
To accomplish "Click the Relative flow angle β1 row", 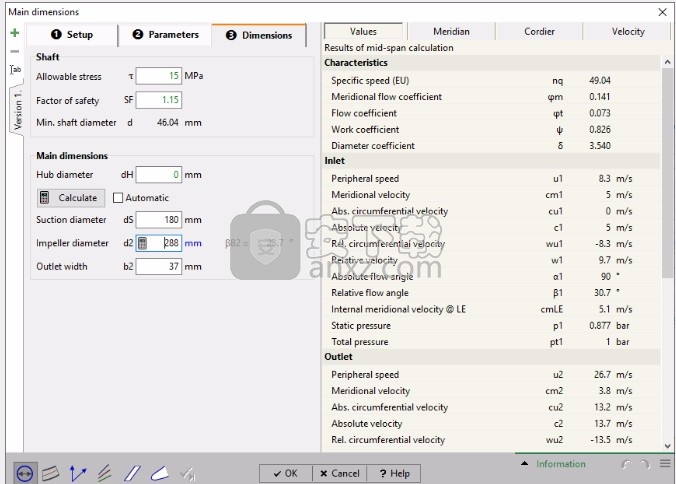I will coord(491,293).
